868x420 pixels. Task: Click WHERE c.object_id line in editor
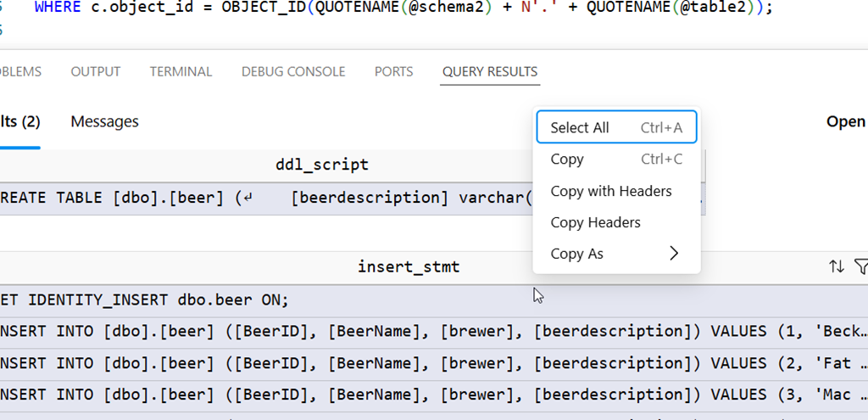403,8
